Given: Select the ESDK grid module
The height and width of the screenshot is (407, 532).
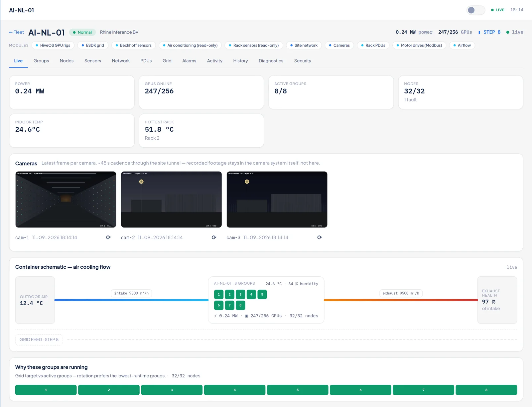Looking at the screenshot, I should click(93, 45).
